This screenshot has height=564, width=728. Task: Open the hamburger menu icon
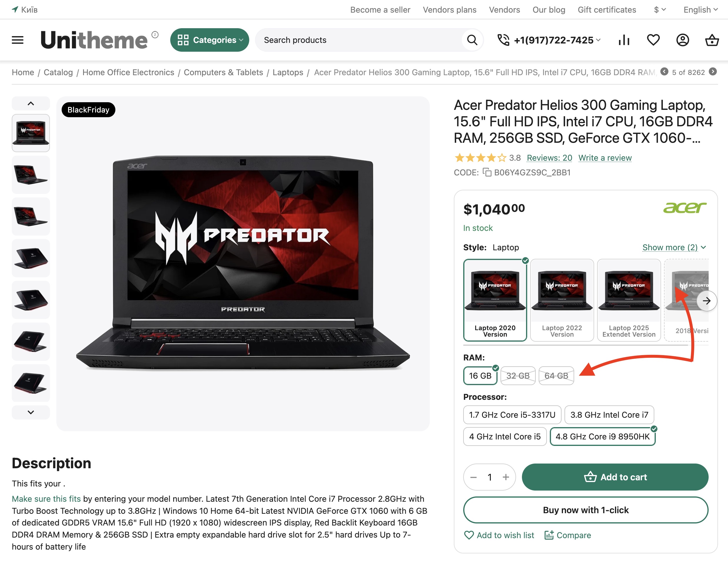pyautogui.click(x=17, y=40)
